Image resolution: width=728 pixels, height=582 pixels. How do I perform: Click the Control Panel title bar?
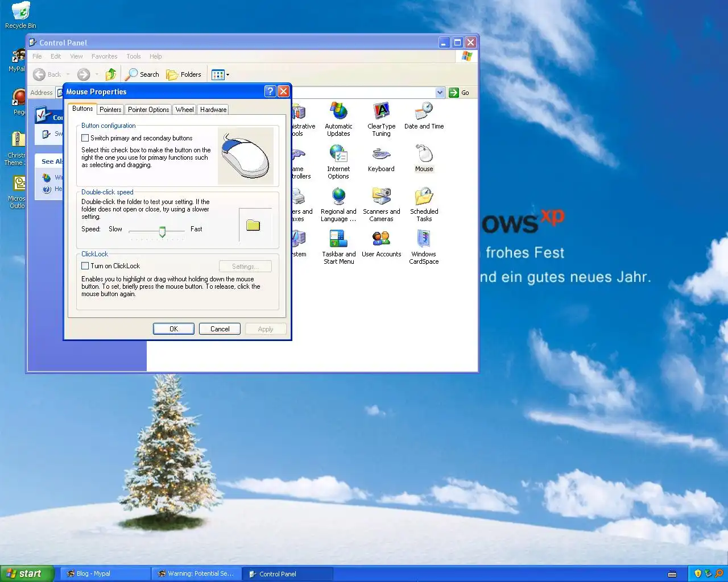point(233,43)
